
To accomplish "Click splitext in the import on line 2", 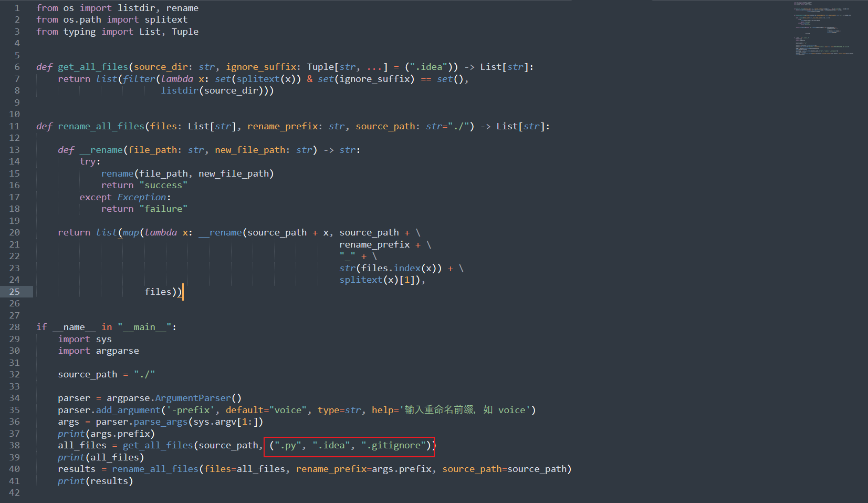I will click(x=166, y=19).
